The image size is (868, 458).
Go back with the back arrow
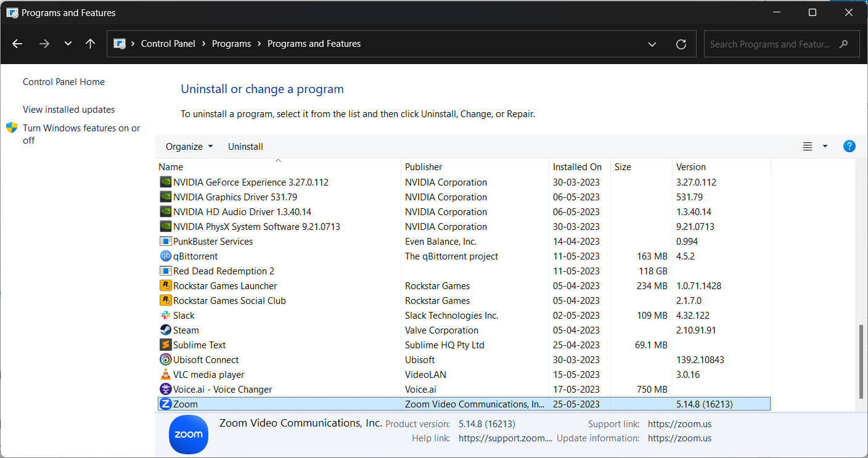pyautogui.click(x=17, y=44)
